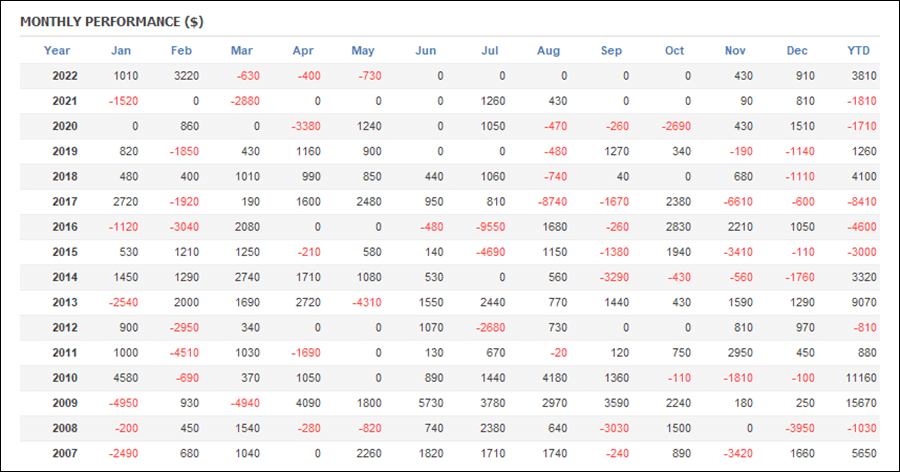Select 2013 May value -4310
This screenshot has width=900, height=472.
(x=367, y=302)
